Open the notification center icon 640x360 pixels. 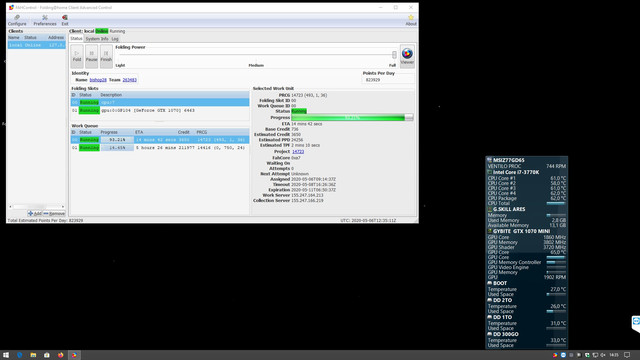(627, 355)
